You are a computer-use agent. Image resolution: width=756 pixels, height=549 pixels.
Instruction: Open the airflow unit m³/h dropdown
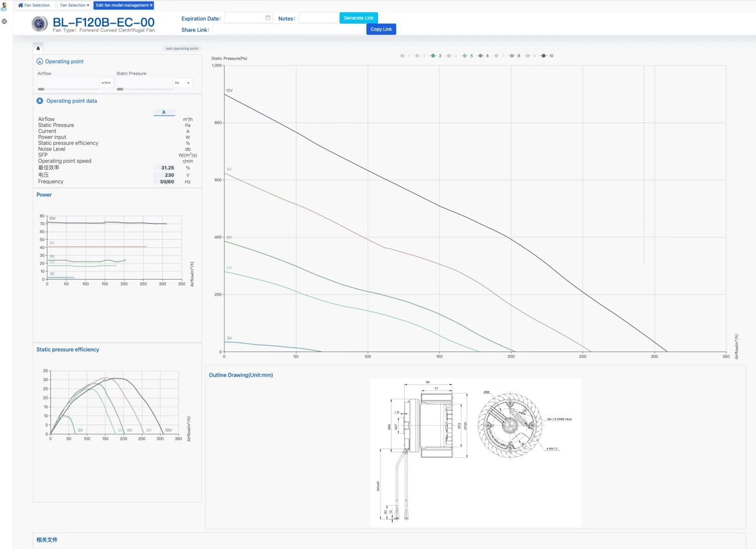pyautogui.click(x=106, y=83)
